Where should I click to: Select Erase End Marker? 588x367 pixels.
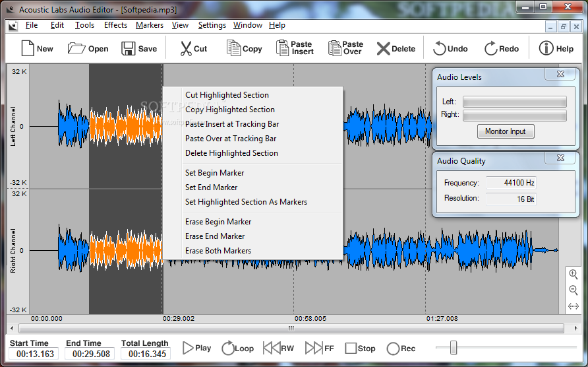point(252,236)
